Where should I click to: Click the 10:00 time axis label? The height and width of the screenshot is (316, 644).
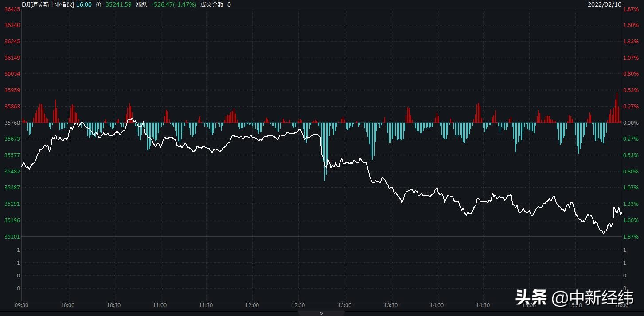pyautogui.click(x=67, y=305)
